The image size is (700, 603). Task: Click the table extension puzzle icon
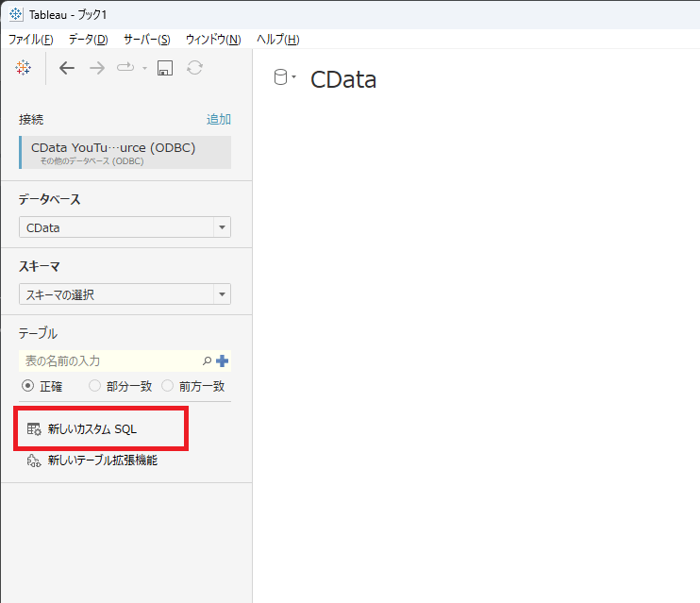34,461
